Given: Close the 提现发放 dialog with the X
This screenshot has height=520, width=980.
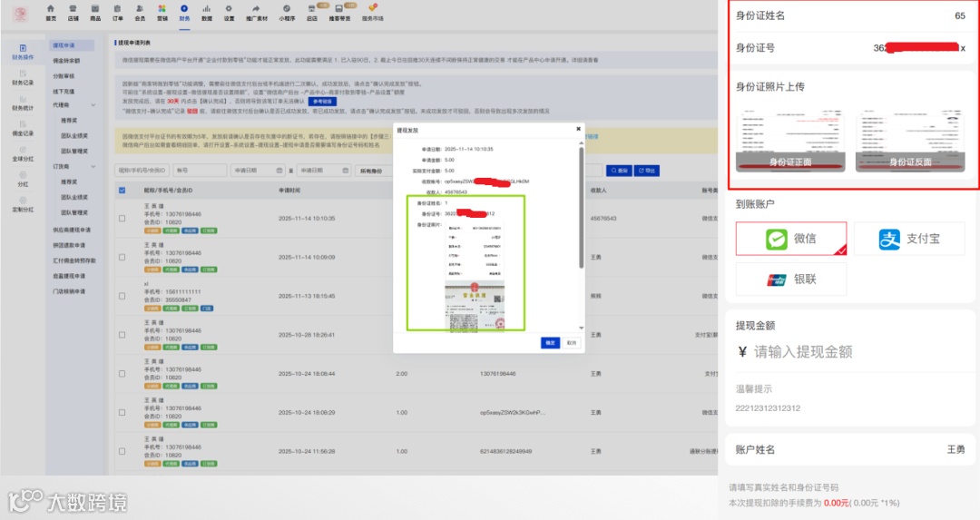Looking at the screenshot, I should coord(577,129).
